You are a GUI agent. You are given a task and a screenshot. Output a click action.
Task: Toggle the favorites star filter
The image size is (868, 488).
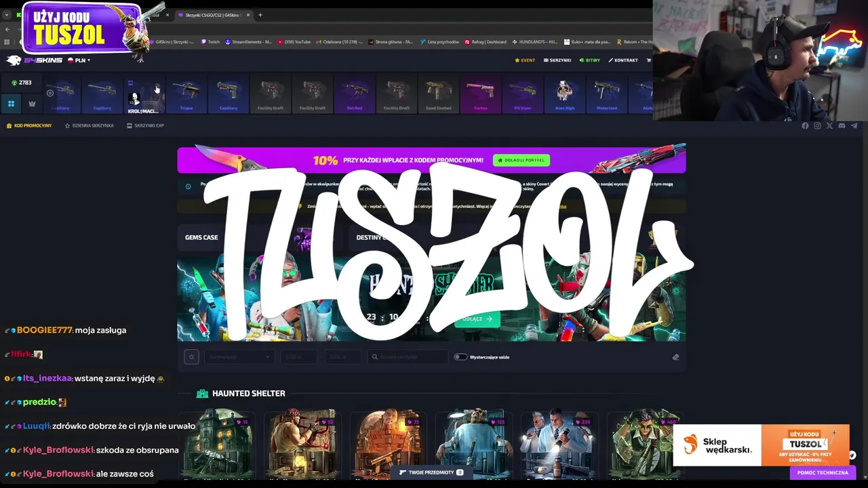191,357
